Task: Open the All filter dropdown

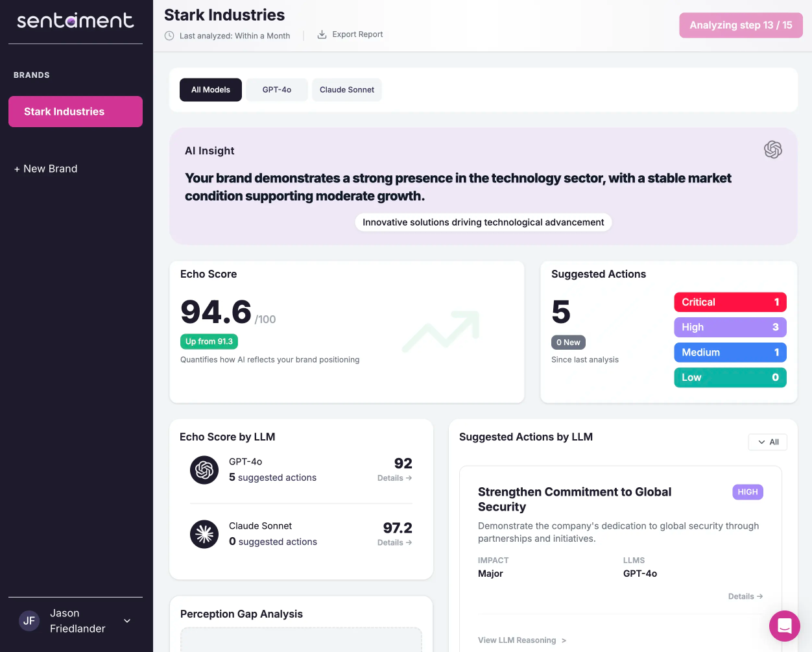Action: coord(768,442)
